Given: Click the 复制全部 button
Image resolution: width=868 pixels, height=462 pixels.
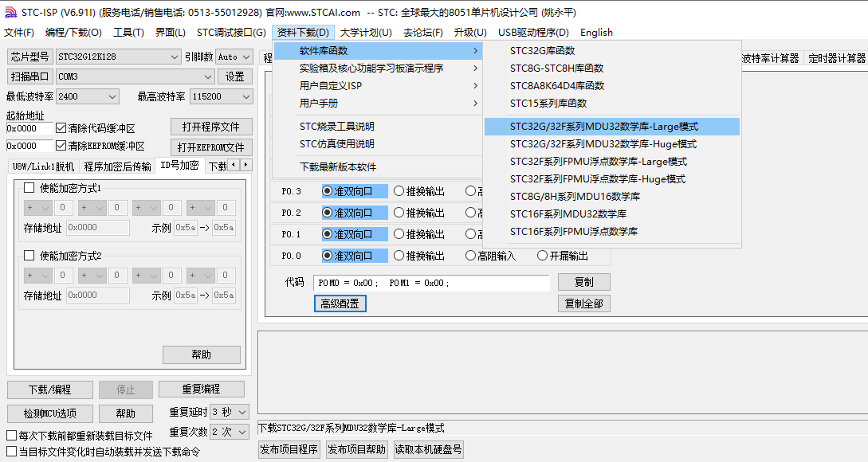Looking at the screenshot, I should pyautogui.click(x=584, y=303).
